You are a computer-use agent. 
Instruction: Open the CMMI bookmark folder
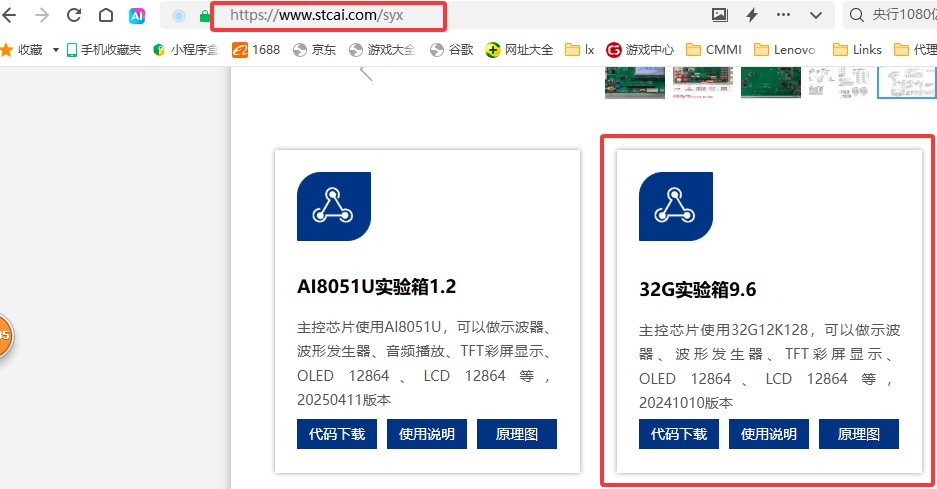714,50
